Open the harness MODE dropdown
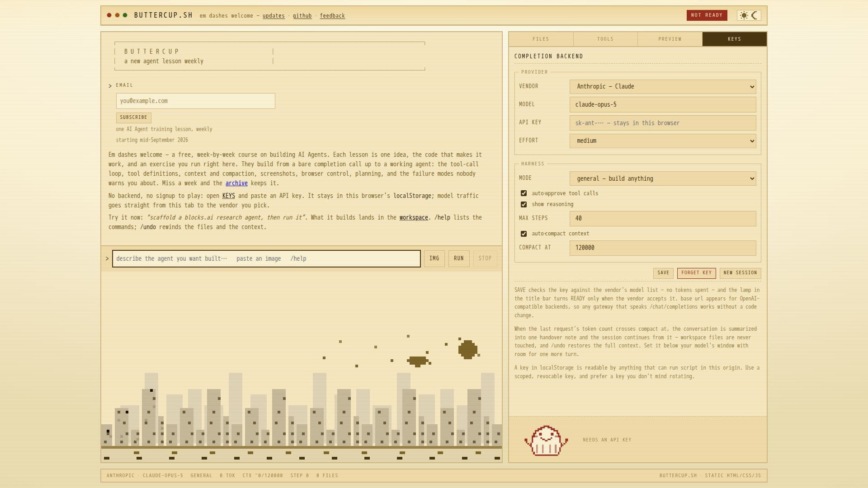This screenshot has width=868, height=488. [663, 179]
